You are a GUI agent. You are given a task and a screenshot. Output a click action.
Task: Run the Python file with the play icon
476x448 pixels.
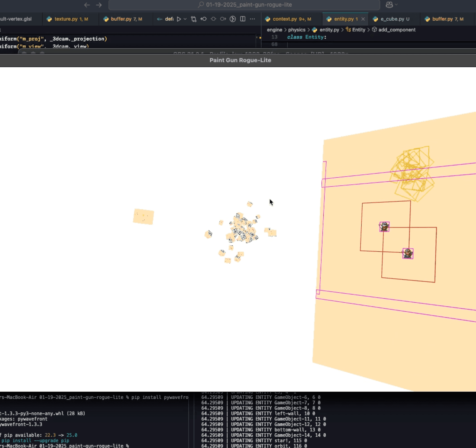tap(179, 19)
